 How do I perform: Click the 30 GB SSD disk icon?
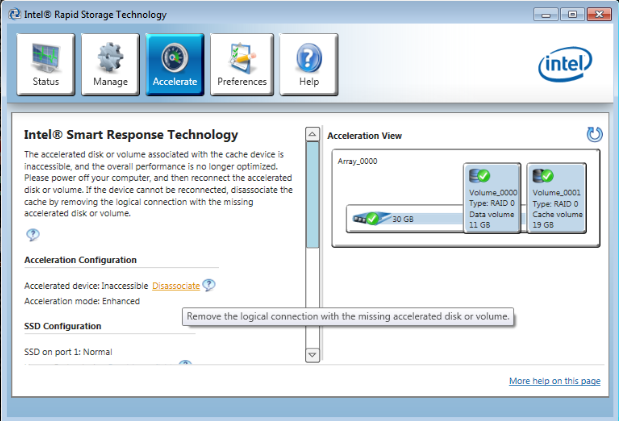tap(370, 218)
